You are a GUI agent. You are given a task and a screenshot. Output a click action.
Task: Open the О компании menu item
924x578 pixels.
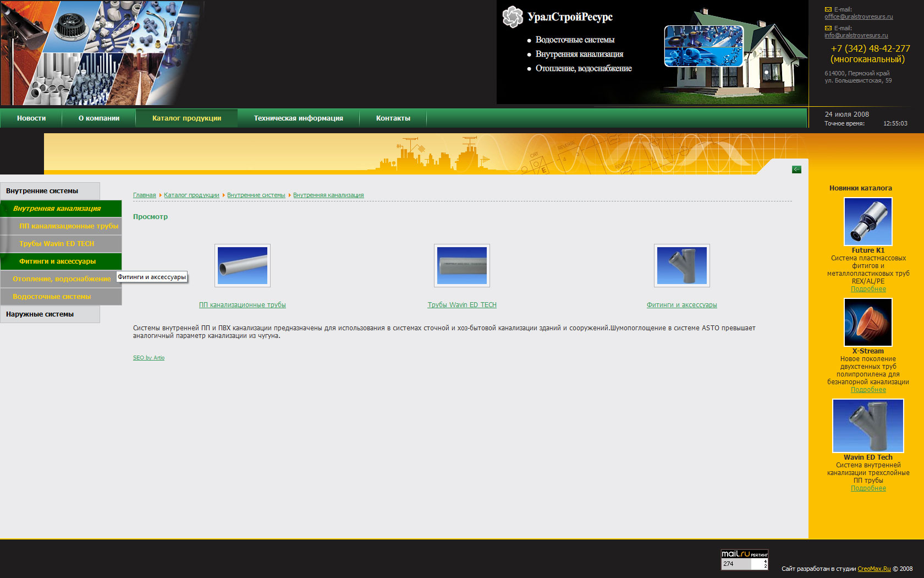coord(99,118)
